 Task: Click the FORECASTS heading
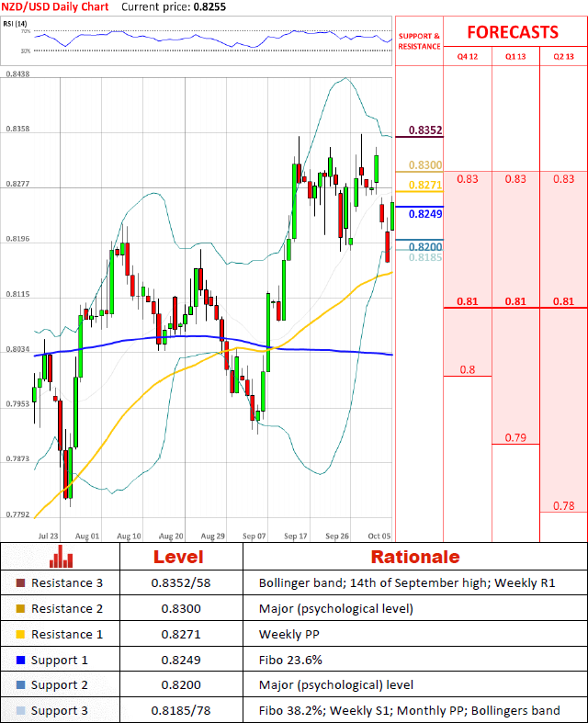pyautogui.click(x=513, y=32)
